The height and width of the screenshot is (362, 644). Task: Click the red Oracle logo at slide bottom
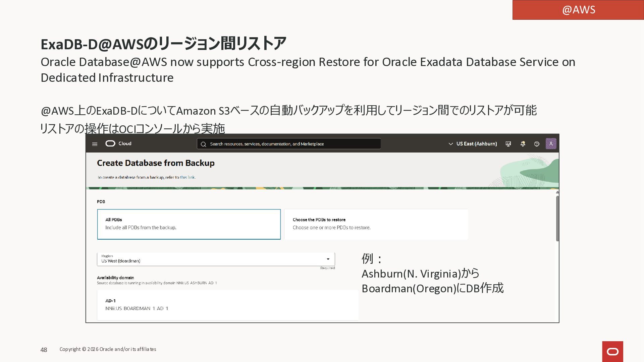pos(612,351)
